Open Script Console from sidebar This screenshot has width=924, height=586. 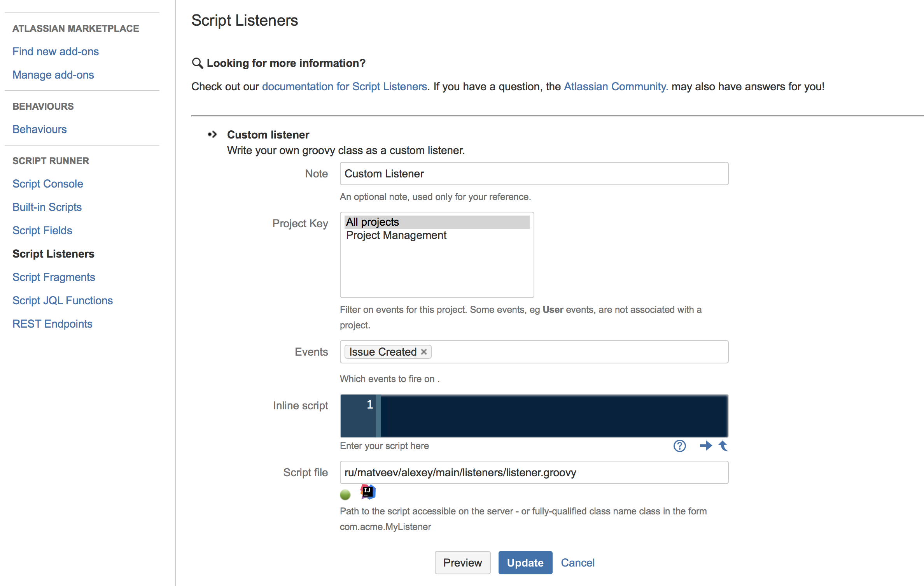pyautogui.click(x=48, y=183)
